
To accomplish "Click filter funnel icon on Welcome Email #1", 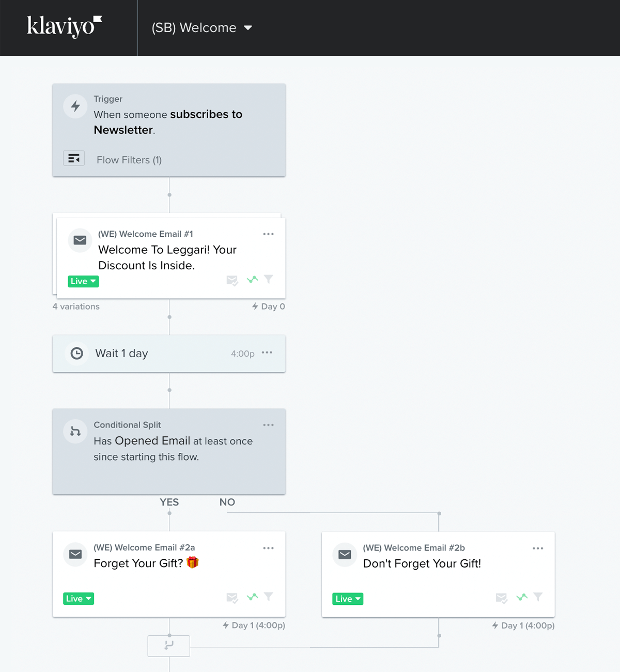I will click(x=269, y=279).
